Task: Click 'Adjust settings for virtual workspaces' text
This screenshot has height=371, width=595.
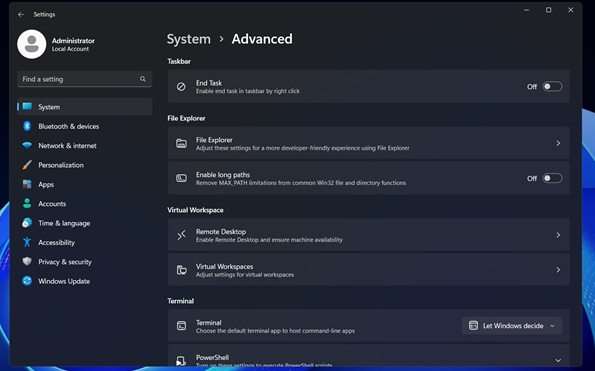Action: (245, 275)
